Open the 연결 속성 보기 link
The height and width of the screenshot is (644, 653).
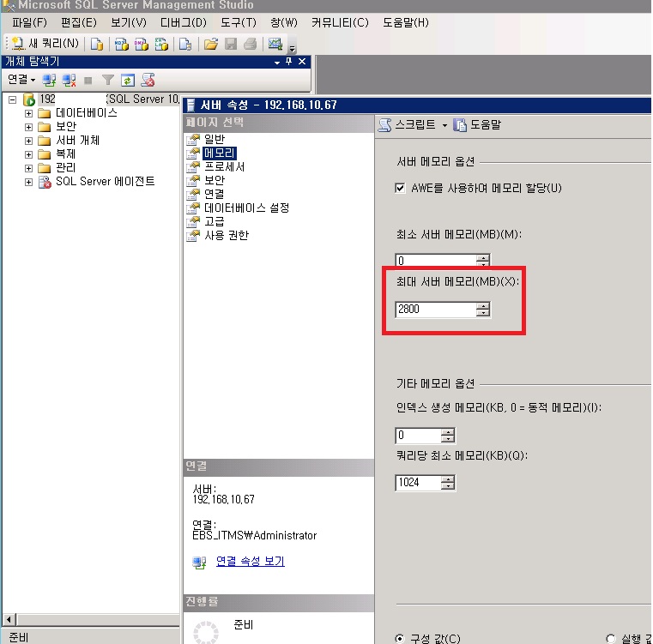point(251,561)
